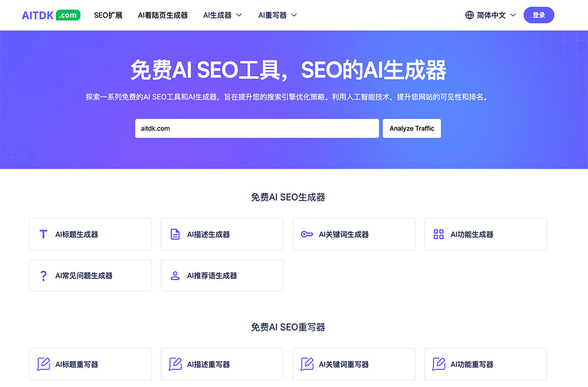Expand the AI生成器 dropdown menu
The width and height of the screenshot is (588, 387).
click(x=223, y=15)
